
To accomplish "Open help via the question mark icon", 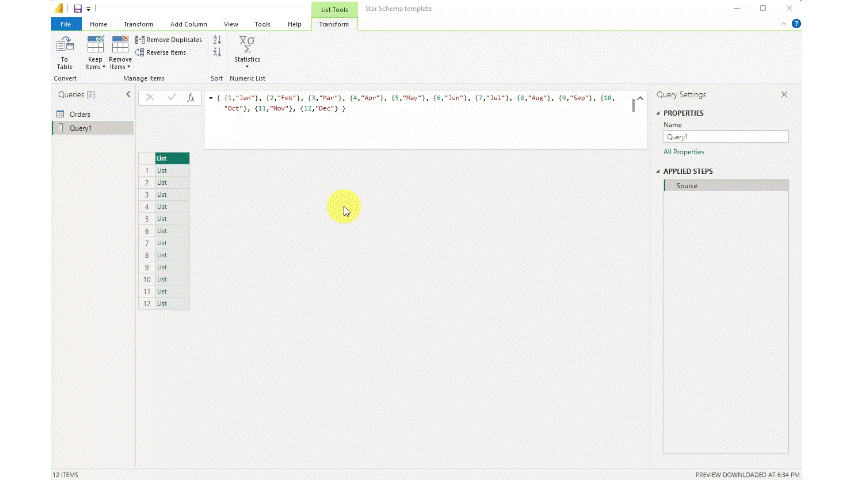I will [x=796, y=23].
